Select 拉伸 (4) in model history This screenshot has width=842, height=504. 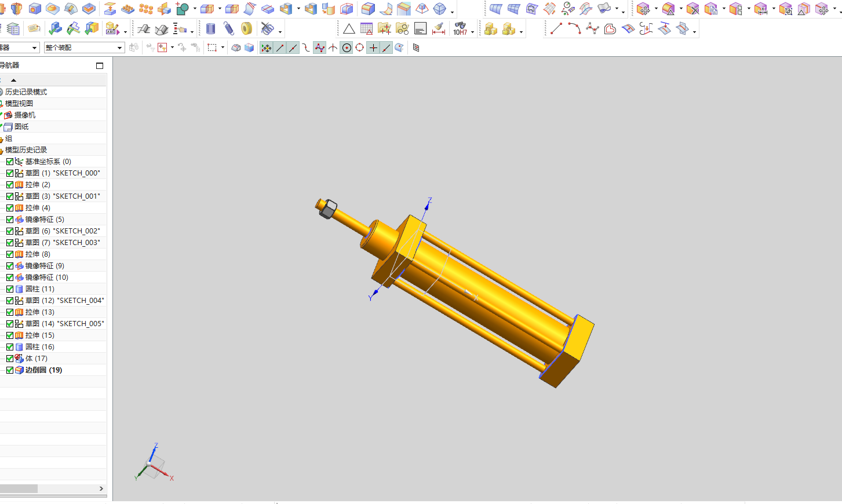click(38, 208)
